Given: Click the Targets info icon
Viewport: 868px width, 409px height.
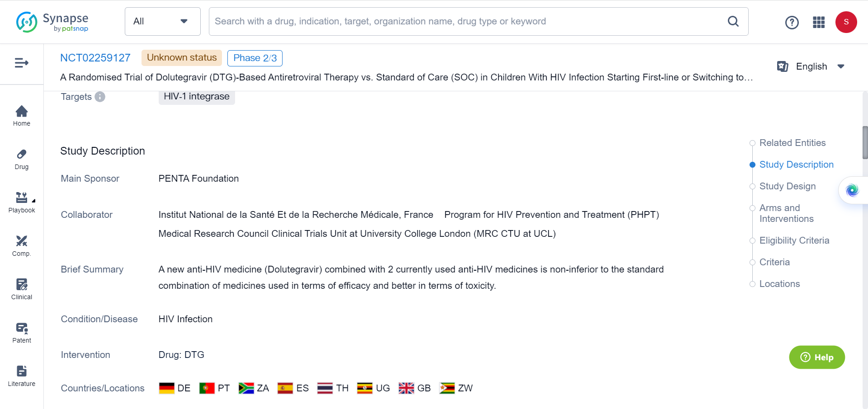Looking at the screenshot, I should 100,97.
